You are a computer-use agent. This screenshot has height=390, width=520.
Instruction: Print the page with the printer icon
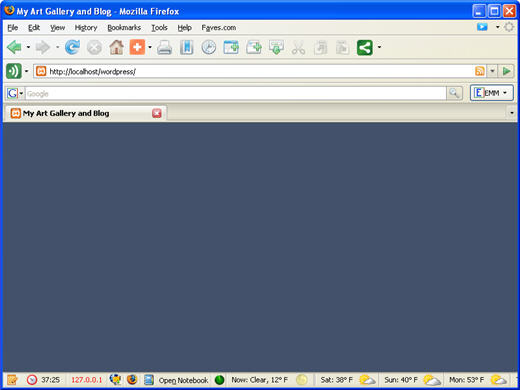[164, 47]
